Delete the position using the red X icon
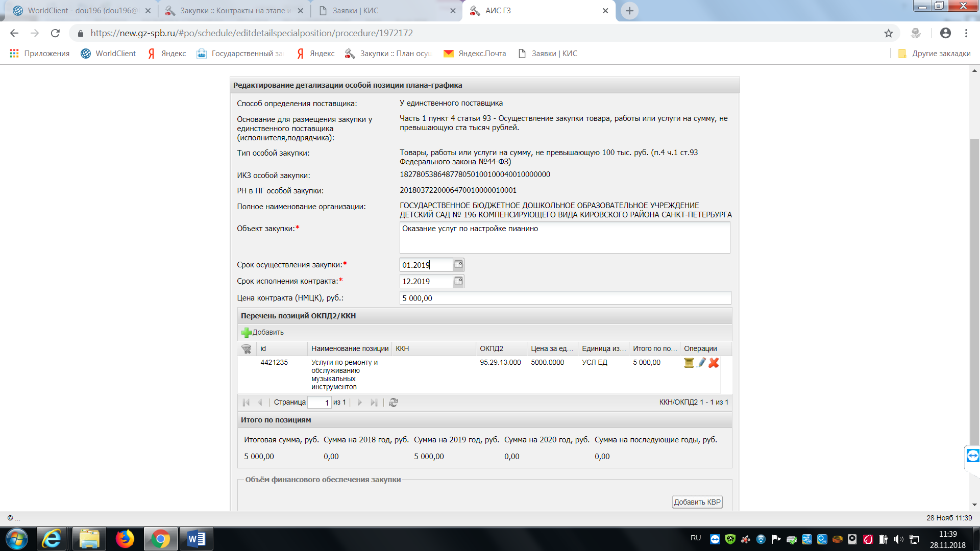 point(714,363)
